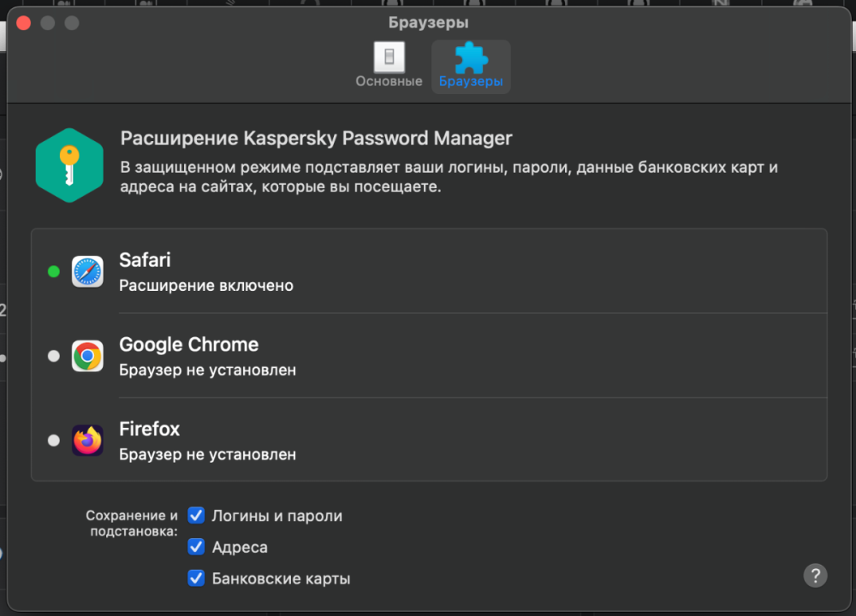Click the Google Chrome icon
The image size is (856, 616).
click(87, 356)
